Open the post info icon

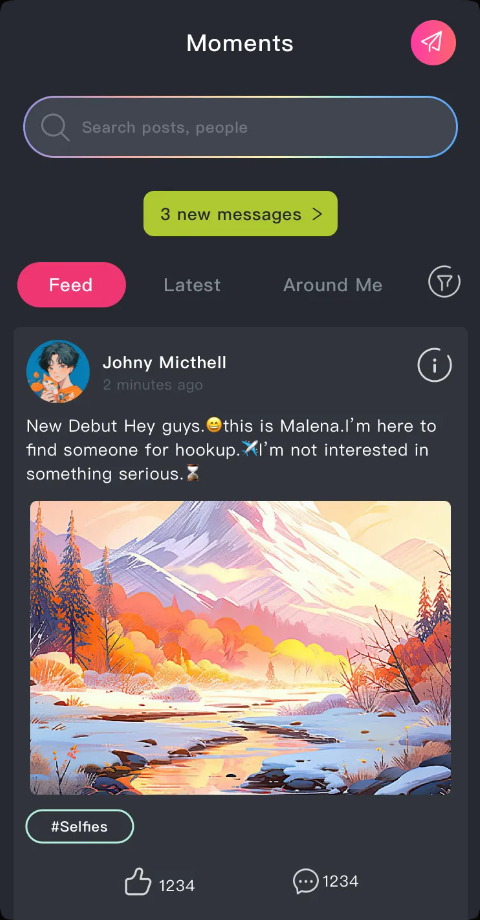pos(435,365)
